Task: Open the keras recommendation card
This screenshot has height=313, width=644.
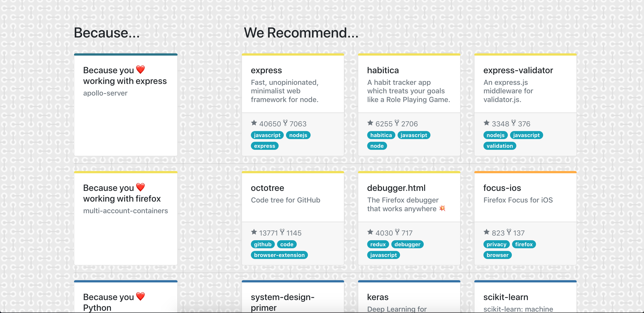Action: pyautogui.click(x=377, y=297)
